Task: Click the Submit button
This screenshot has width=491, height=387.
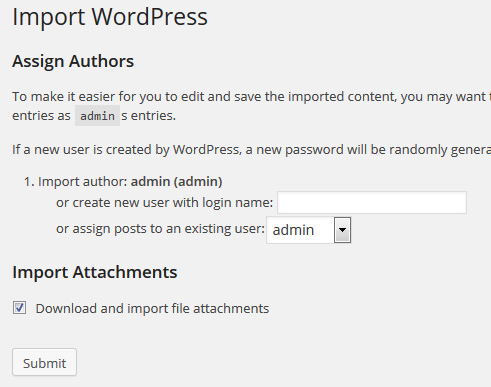Action: (x=44, y=362)
